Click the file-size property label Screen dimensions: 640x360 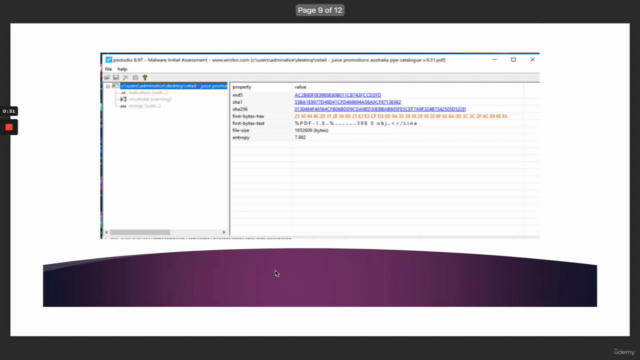click(x=241, y=130)
